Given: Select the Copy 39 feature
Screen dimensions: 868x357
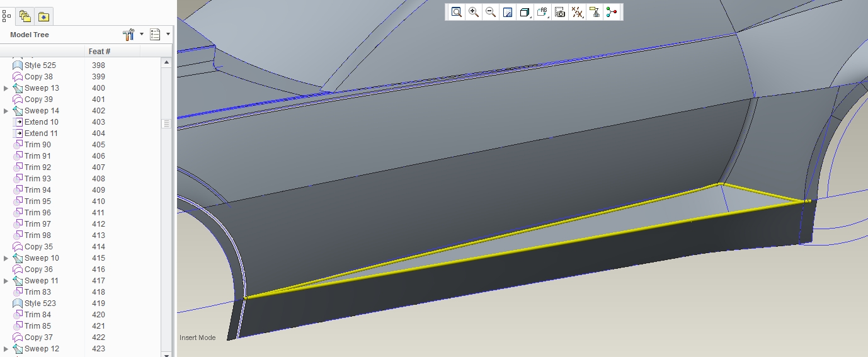Looking at the screenshot, I should (38, 99).
